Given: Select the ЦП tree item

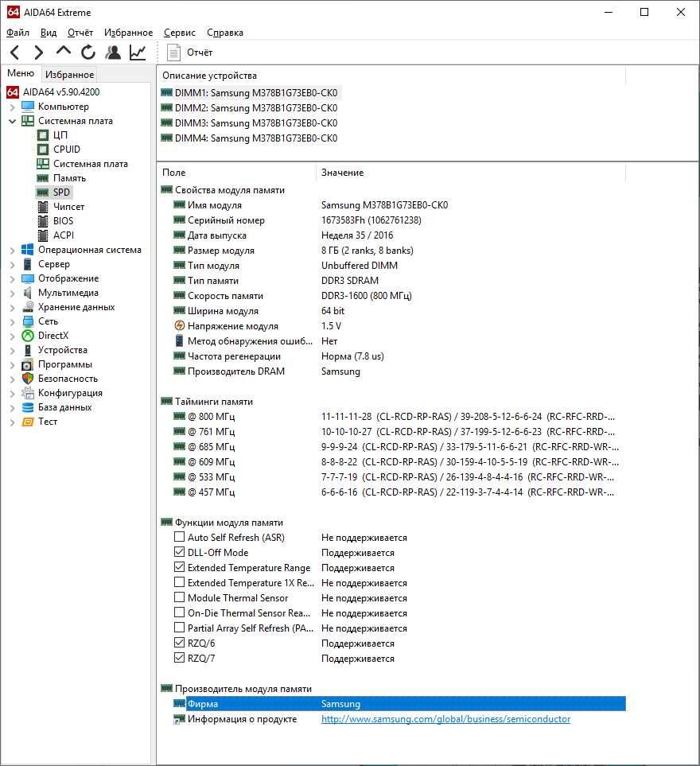Looking at the screenshot, I should coord(60,135).
